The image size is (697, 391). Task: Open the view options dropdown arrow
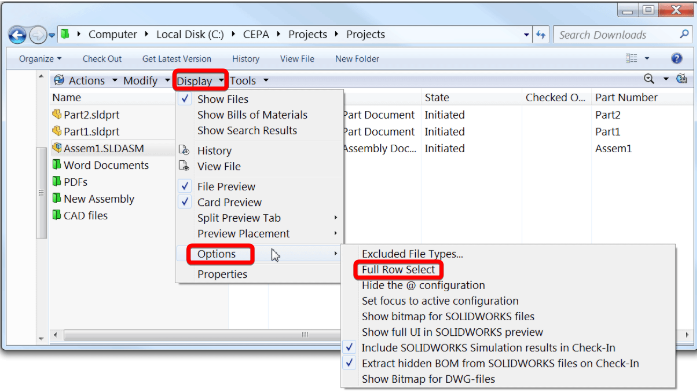tap(647, 58)
